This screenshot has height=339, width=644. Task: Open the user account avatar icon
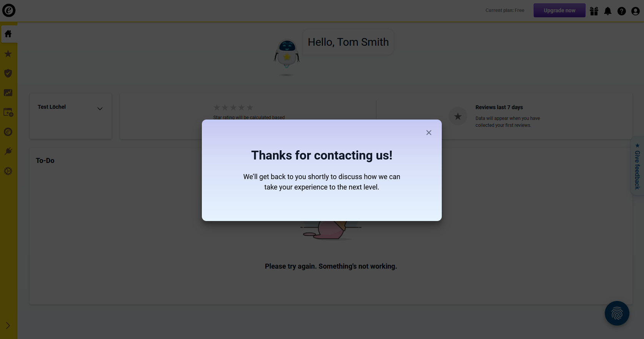tap(636, 11)
